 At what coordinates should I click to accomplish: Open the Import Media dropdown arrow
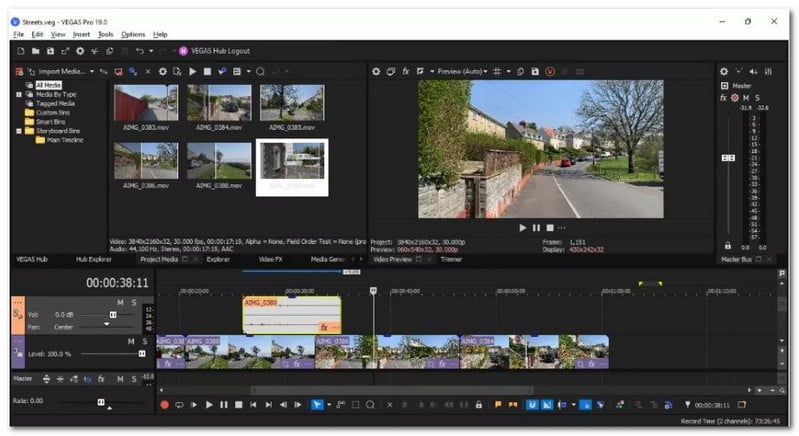[92, 72]
